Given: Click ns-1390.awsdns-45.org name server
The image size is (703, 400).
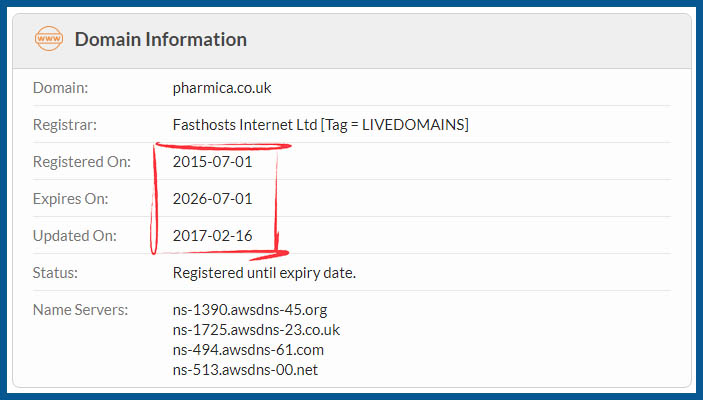Looking at the screenshot, I should 250,310.
